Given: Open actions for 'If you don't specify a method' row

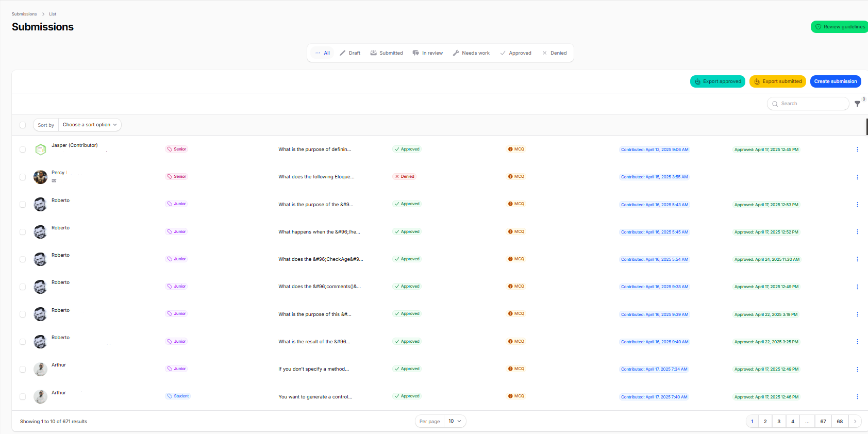Looking at the screenshot, I should tap(857, 369).
